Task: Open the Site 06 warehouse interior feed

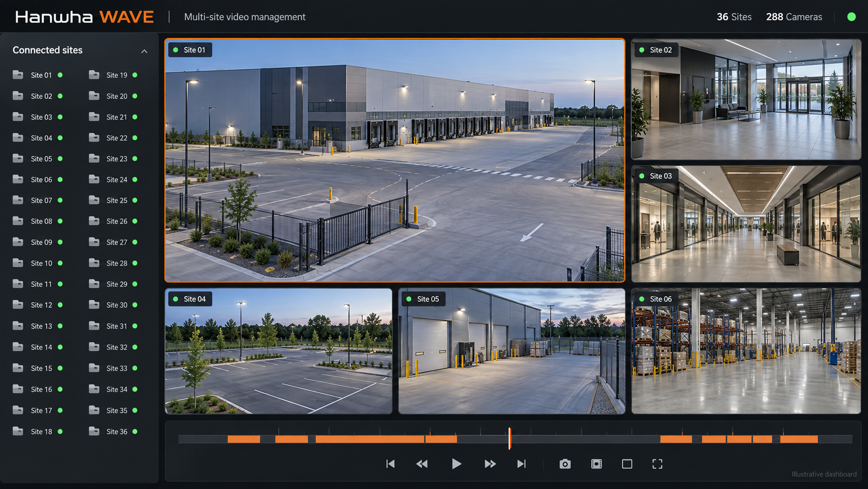Action: [x=746, y=351]
